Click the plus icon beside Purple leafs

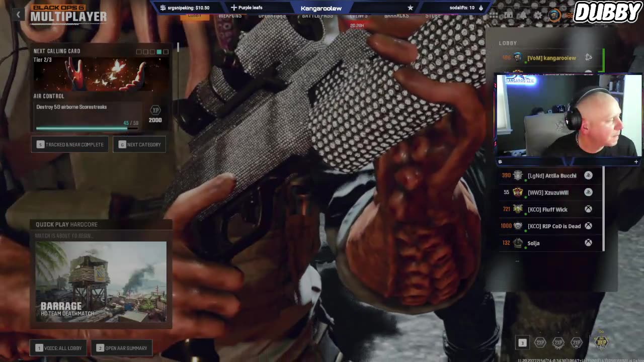click(233, 8)
